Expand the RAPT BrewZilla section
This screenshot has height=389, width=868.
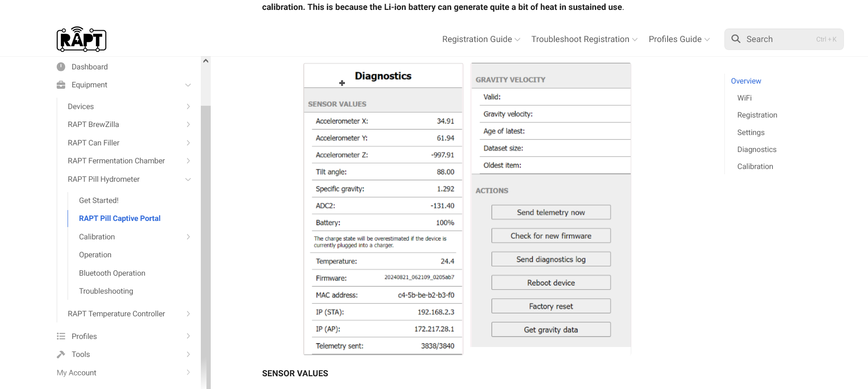click(188, 125)
